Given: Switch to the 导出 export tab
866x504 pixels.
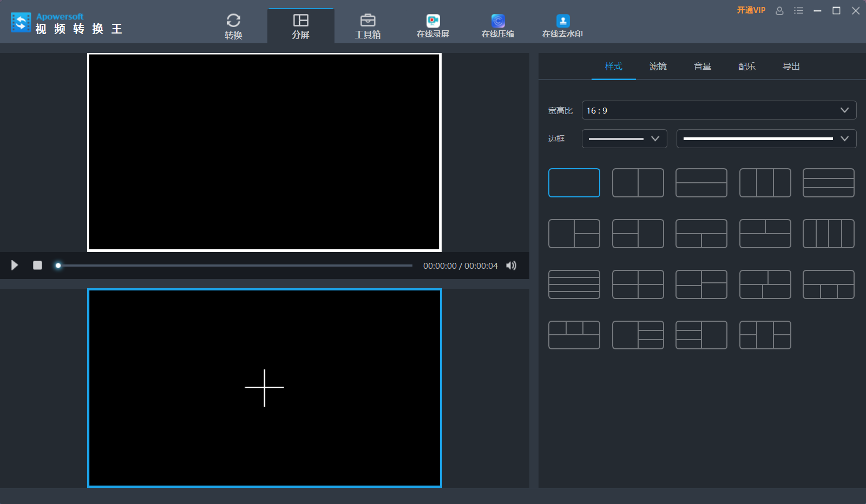Looking at the screenshot, I should (791, 66).
